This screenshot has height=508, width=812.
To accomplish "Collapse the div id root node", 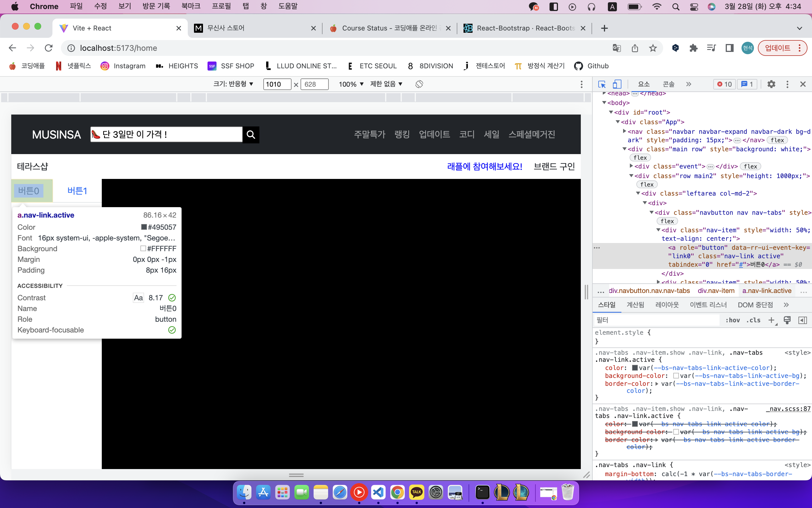I will point(611,112).
